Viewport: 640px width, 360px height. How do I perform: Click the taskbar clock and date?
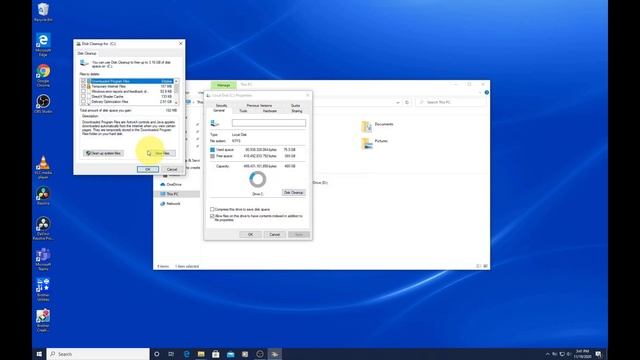pos(582,354)
